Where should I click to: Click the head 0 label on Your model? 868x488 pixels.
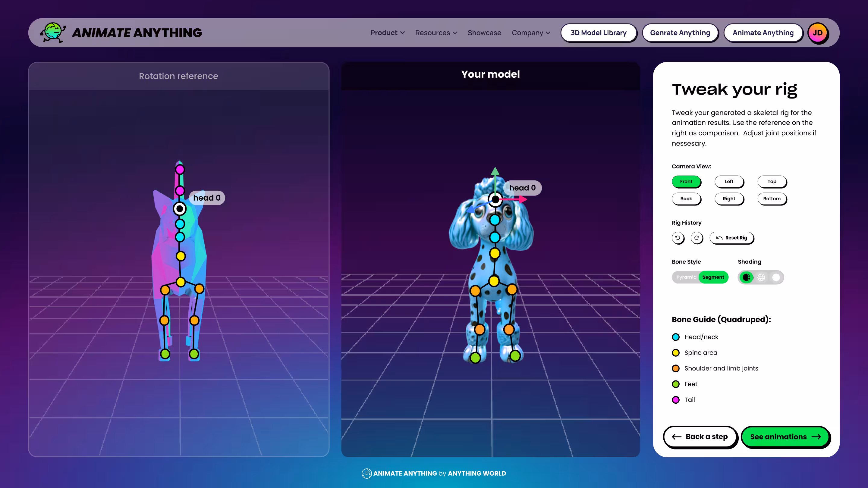(x=522, y=188)
